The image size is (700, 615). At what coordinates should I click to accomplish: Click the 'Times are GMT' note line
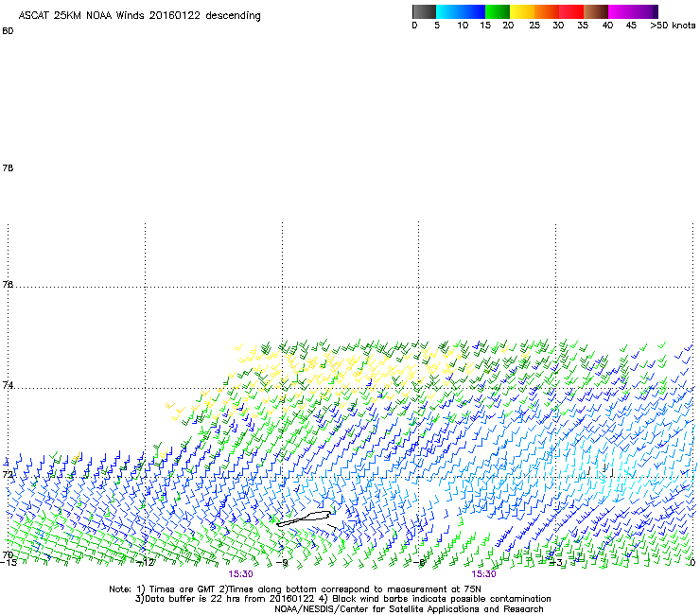coord(294,589)
